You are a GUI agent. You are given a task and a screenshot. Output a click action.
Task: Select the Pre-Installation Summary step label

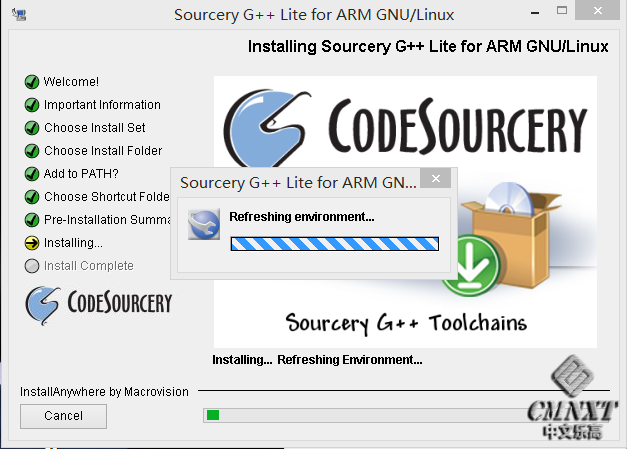tap(106, 220)
